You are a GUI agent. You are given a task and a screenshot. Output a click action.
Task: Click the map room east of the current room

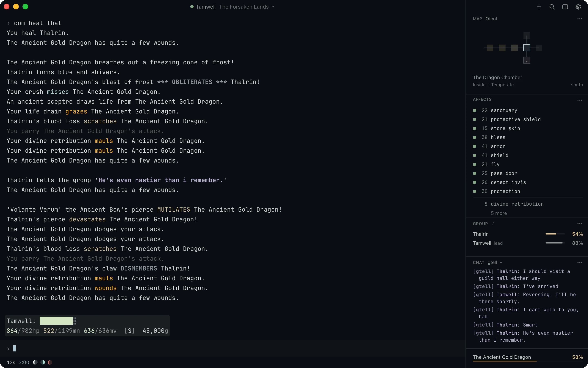coord(539,48)
